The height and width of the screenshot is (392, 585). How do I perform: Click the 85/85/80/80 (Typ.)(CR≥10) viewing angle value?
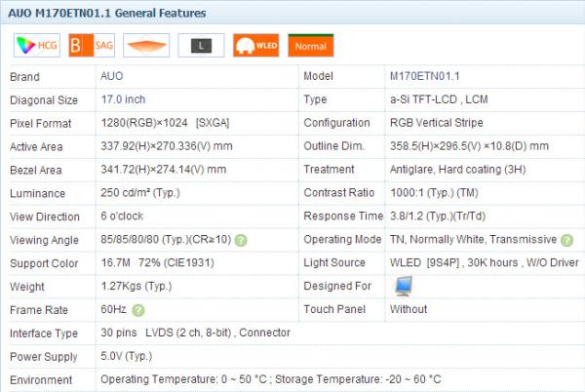click(x=166, y=240)
